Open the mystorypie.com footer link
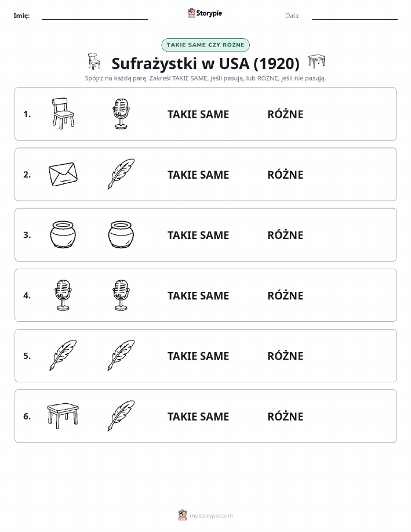 click(x=205, y=515)
